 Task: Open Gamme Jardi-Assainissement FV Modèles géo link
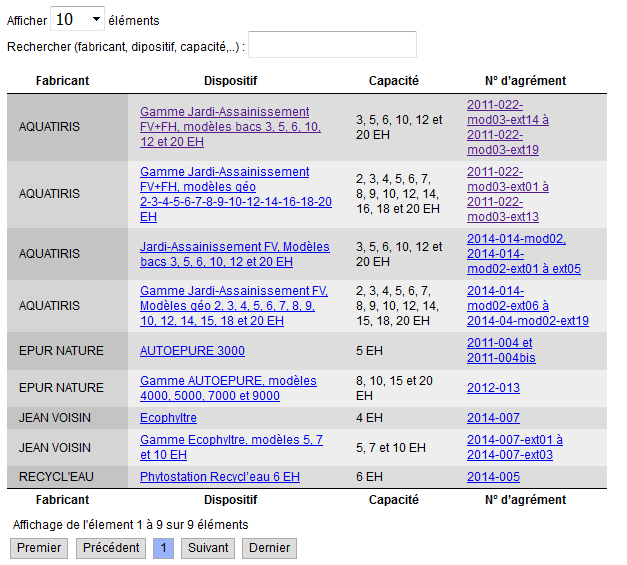[x=234, y=306]
